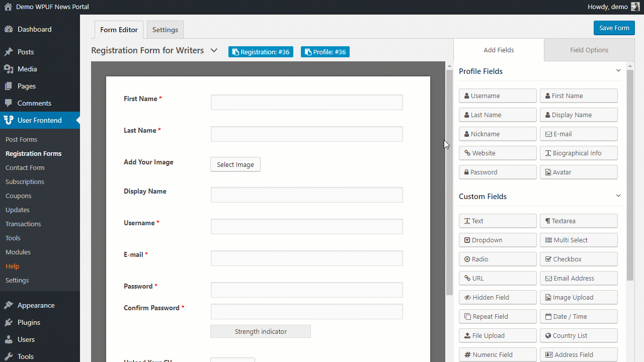
Task: Click the form preview vertical scrollbar
Action: tap(449, 182)
